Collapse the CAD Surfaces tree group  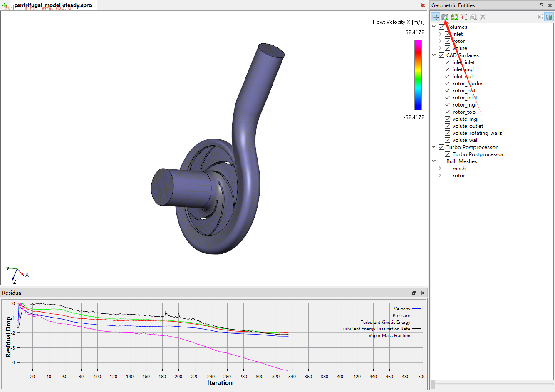[x=434, y=55]
